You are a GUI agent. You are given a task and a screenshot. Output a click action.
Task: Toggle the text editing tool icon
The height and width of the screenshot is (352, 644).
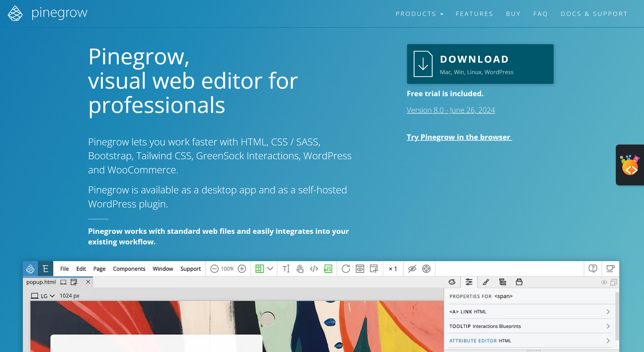(286, 269)
